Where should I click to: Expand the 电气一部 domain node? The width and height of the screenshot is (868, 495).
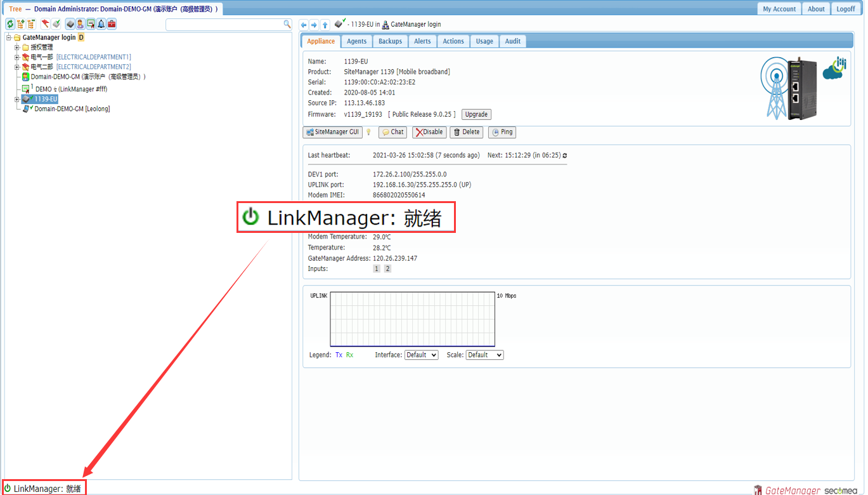(x=17, y=57)
